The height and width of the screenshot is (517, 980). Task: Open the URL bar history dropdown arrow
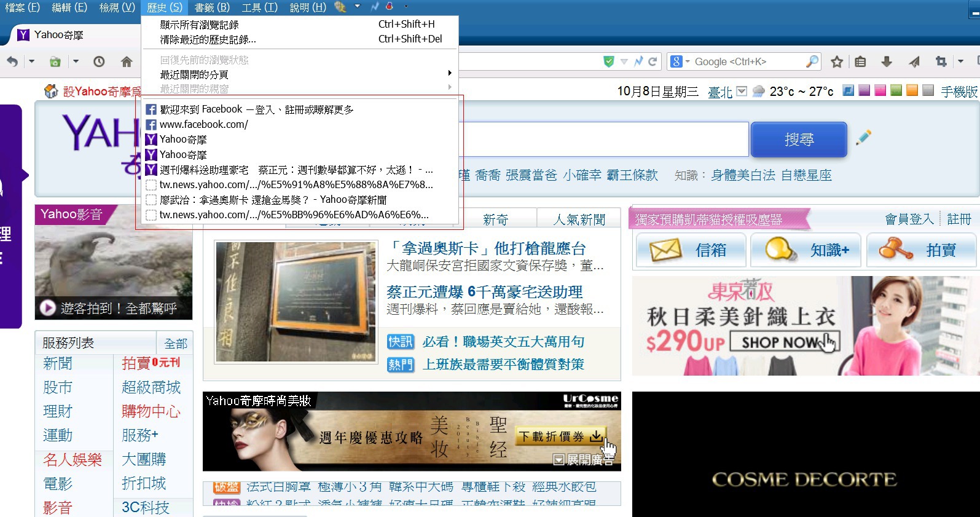[x=624, y=61]
